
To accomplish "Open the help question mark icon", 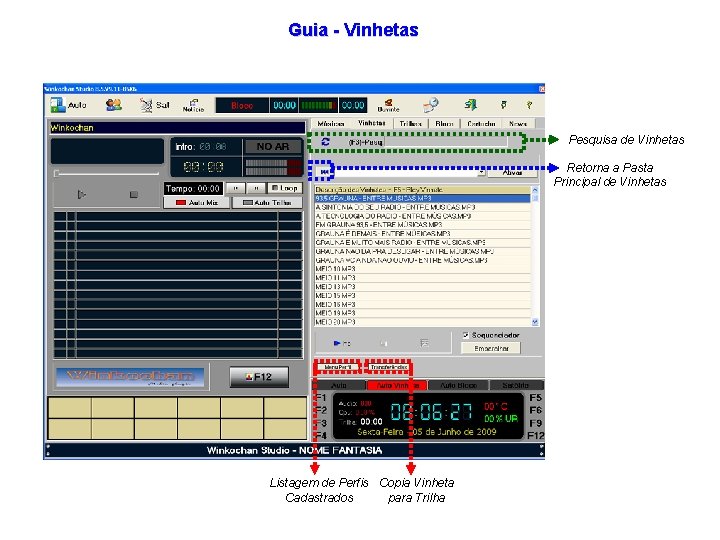I will 529,105.
